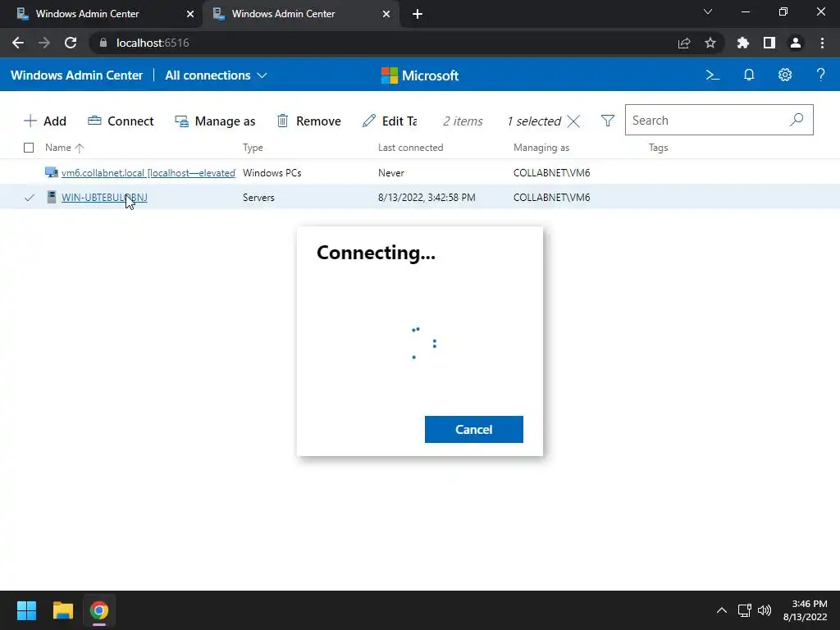Toggle the select-all checkbox in header
This screenshot has width=840, height=630.
pyautogui.click(x=29, y=148)
